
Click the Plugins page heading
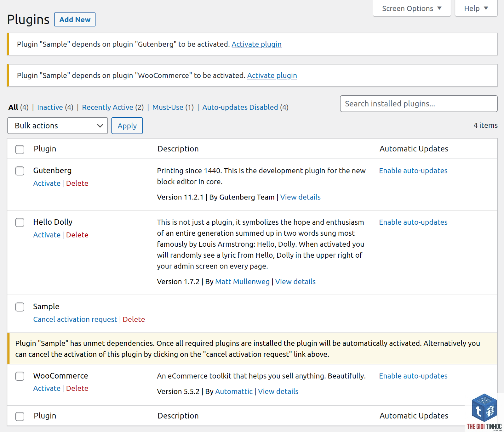pos(28,20)
